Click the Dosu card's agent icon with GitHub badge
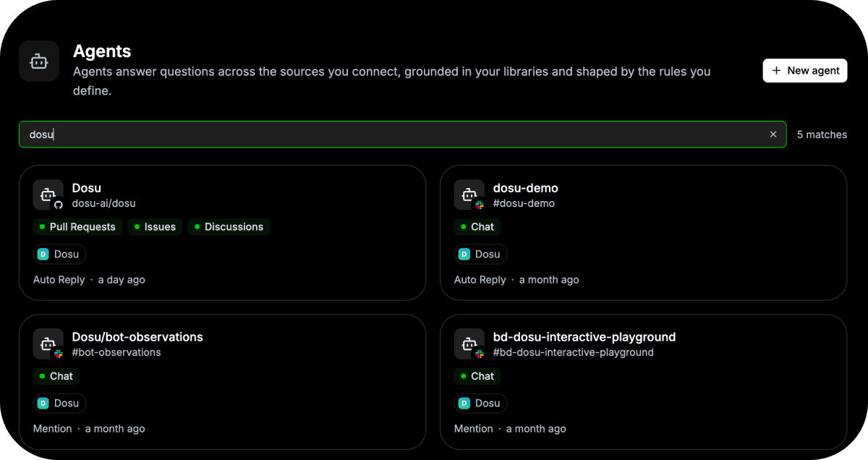Screen dimensions: 868x460 point(48,195)
